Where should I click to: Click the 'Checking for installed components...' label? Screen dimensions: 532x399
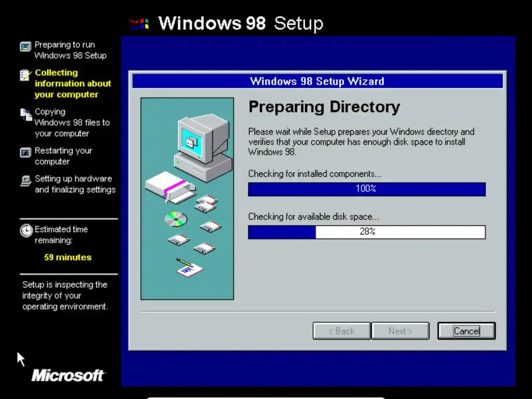click(x=314, y=174)
